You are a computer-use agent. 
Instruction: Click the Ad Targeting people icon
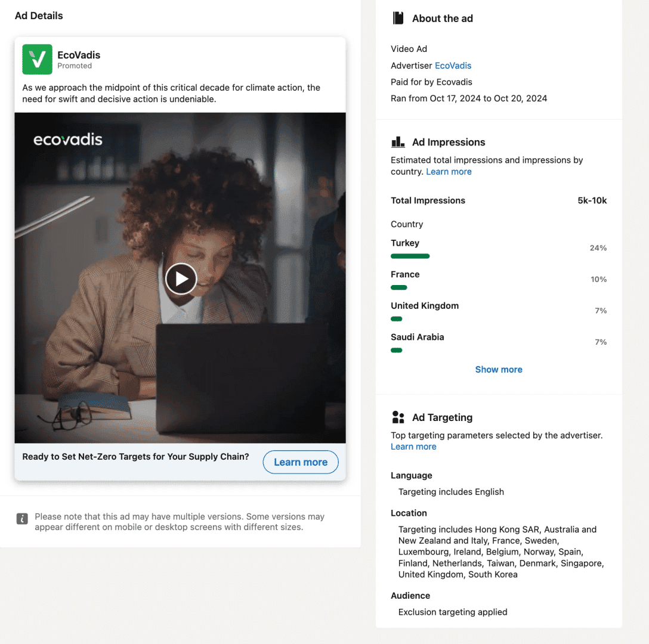coord(398,417)
